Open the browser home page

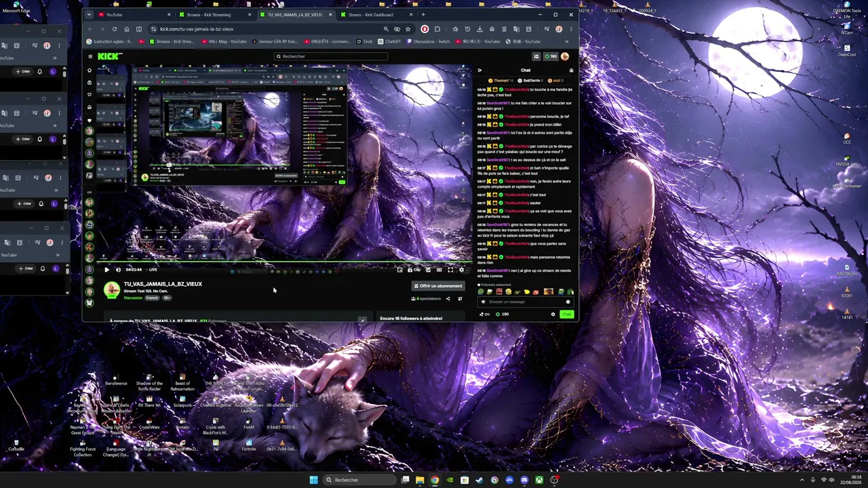click(126, 29)
